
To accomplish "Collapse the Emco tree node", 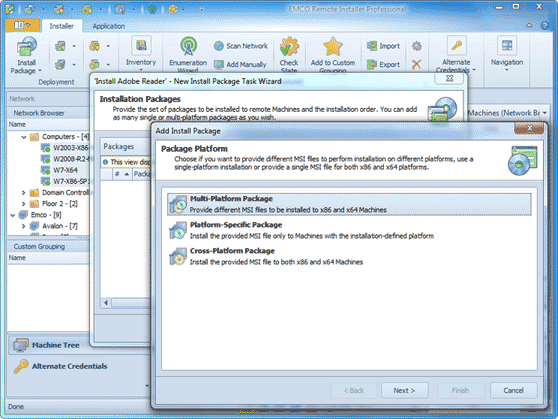I will 12,215.
